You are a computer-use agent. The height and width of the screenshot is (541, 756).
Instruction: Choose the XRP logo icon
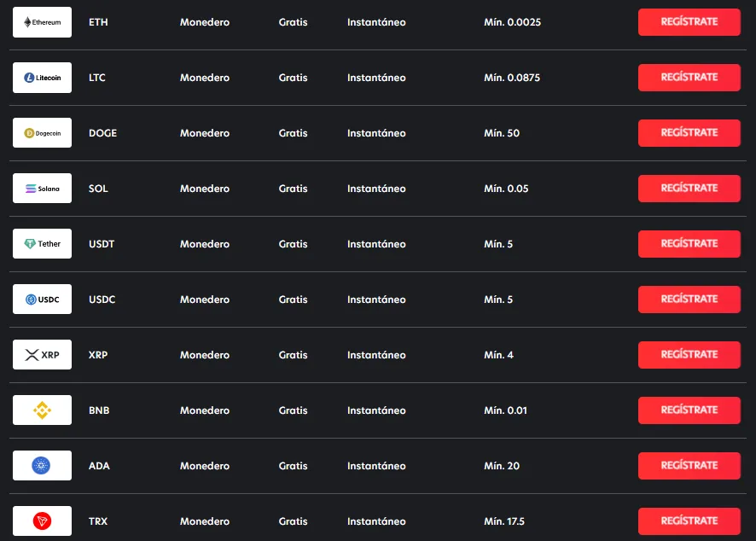tap(42, 355)
